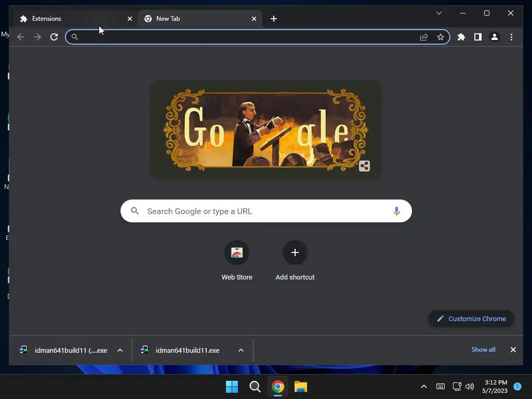Open the Extensions puzzle menu in the toolbar
This screenshot has width=532, height=399.
[461, 37]
